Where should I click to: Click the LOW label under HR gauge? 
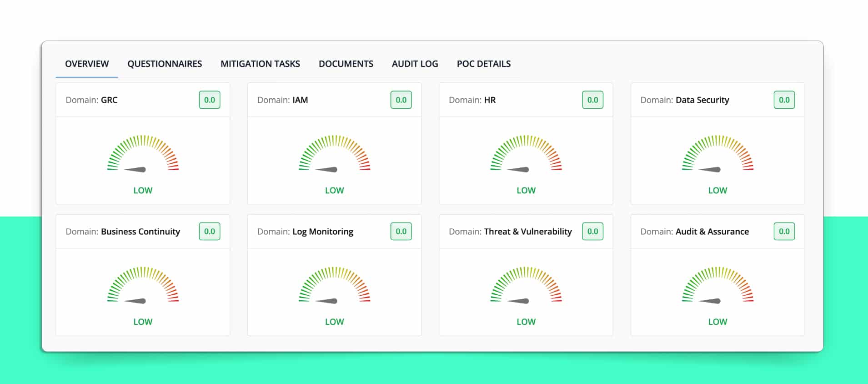pos(526,191)
